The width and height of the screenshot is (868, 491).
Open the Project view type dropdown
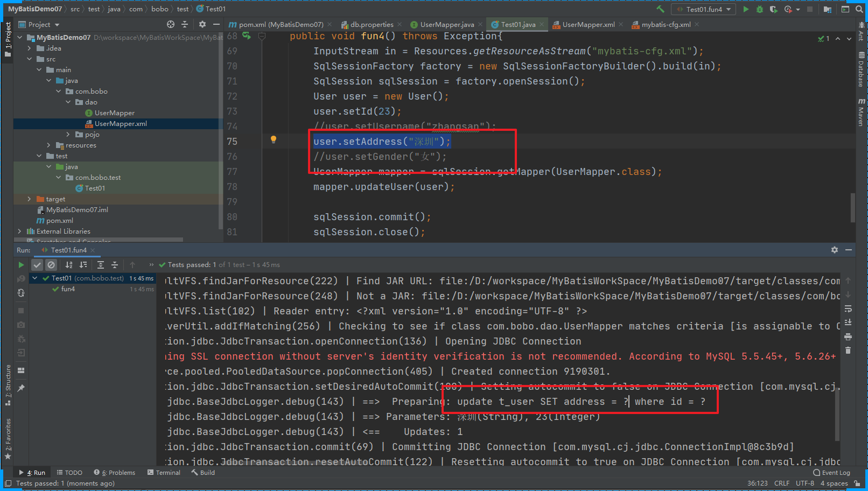point(39,25)
